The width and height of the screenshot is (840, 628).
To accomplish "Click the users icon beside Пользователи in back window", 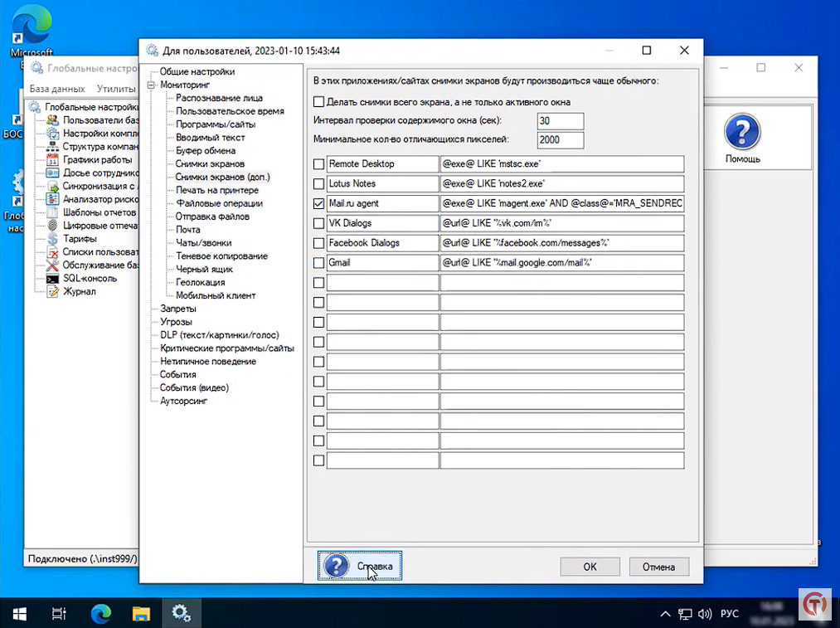I will click(x=52, y=120).
